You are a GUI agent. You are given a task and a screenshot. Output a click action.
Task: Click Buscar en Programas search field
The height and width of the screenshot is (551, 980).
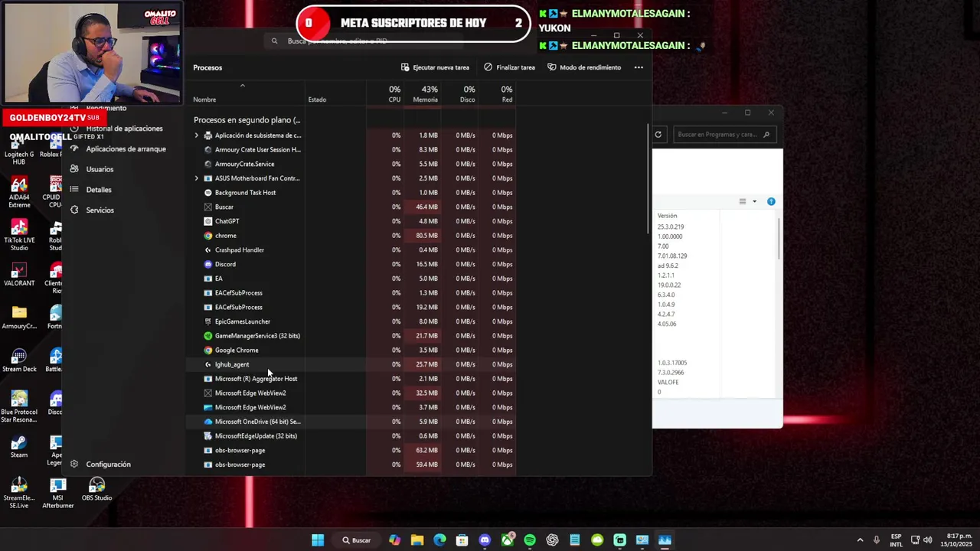pos(724,135)
